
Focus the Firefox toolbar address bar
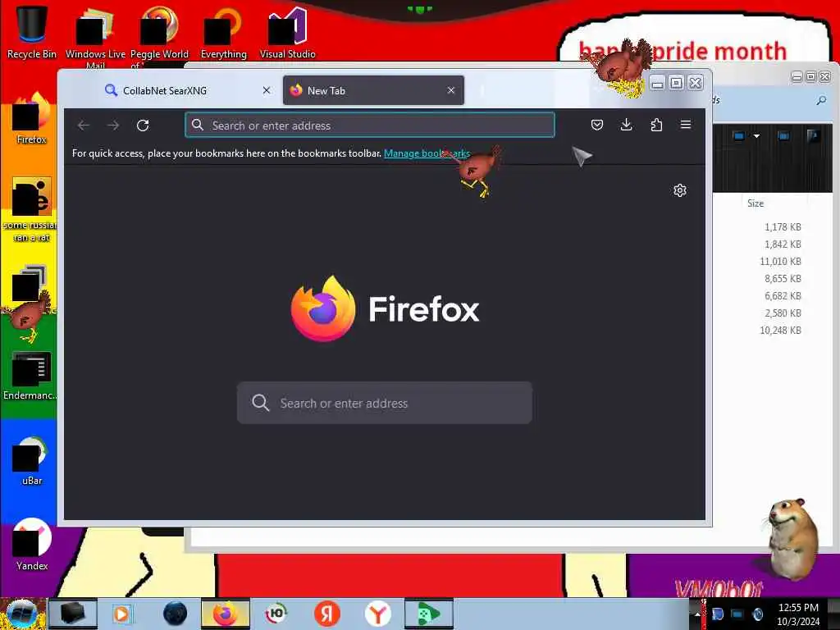[370, 126]
